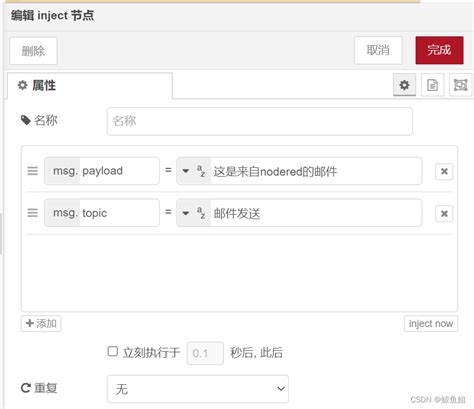
Task: Remove the msg.topic property row
Action: (444, 213)
